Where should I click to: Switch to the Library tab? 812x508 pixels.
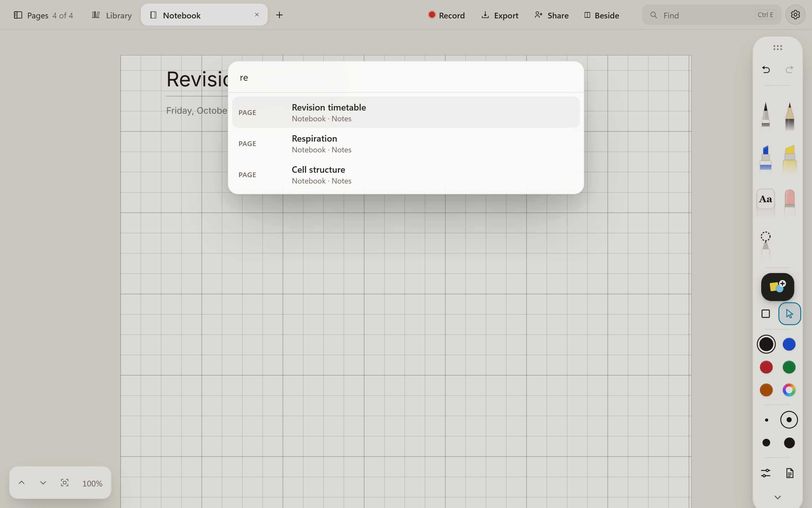112,15
